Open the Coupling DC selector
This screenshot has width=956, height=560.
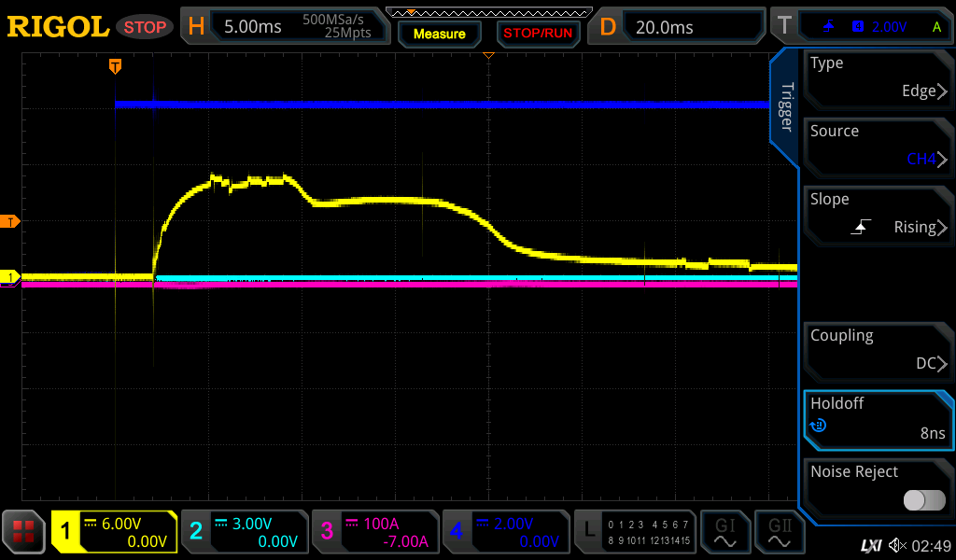click(x=878, y=351)
